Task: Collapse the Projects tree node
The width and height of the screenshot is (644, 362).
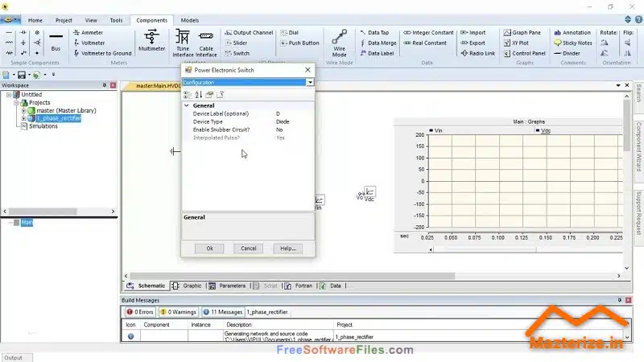Action: (16, 103)
